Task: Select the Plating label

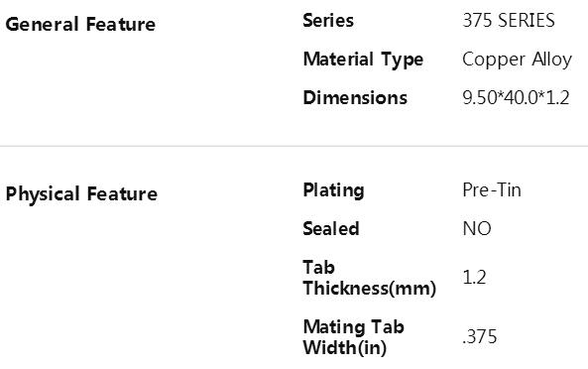Action: [x=333, y=190]
